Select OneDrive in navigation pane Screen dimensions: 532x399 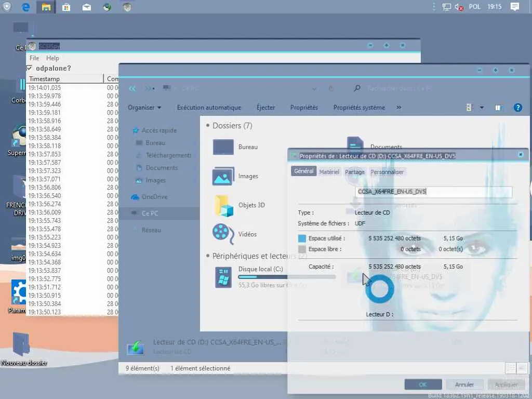coord(154,197)
